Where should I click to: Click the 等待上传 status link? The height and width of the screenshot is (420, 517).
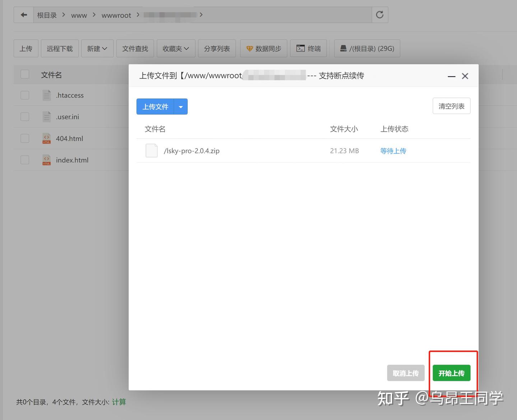(393, 151)
